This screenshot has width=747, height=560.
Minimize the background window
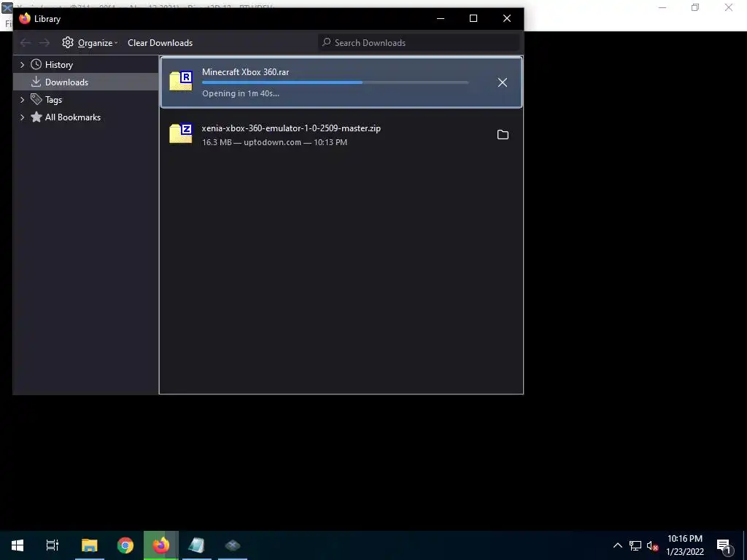coord(662,7)
